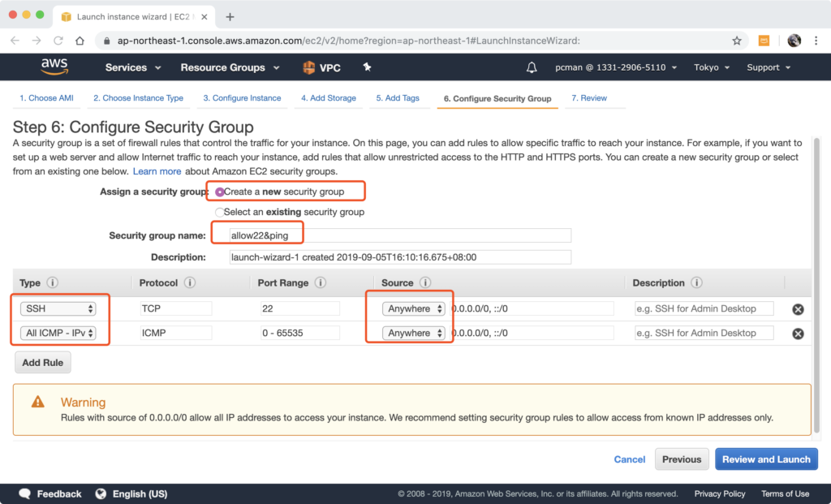The height and width of the screenshot is (504, 831).
Task: Open the Source dropdown for the ICMP rule
Action: 413,333
